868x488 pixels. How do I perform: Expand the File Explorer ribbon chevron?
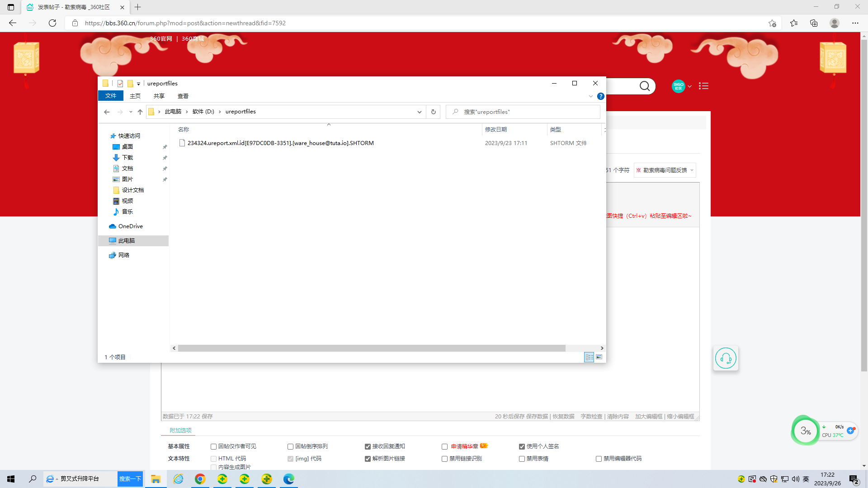point(590,96)
